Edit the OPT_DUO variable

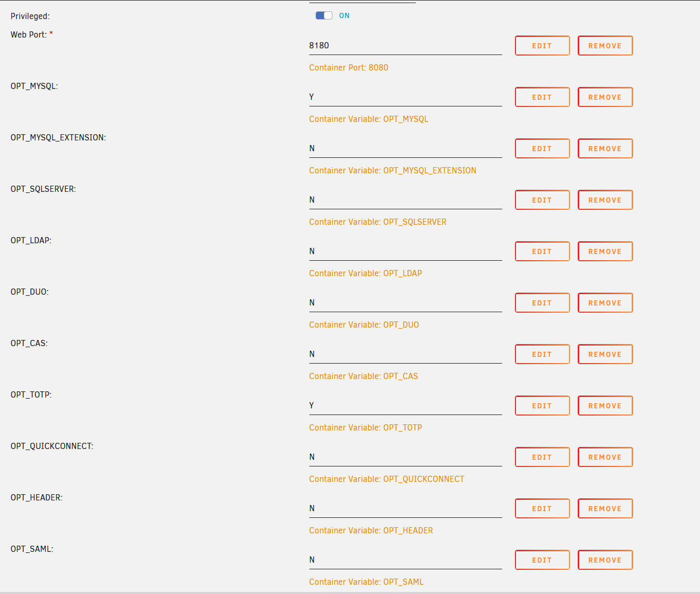[x=542, y=303]
